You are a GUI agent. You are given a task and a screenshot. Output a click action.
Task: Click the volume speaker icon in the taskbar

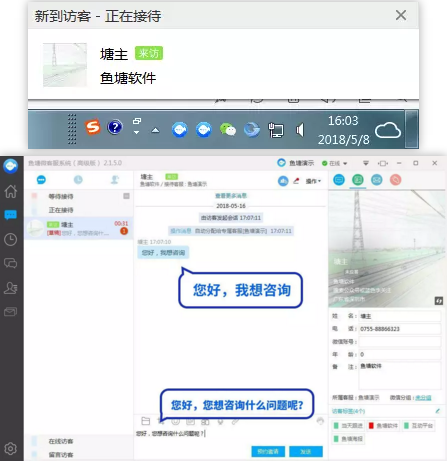click(x=300, y=130)
